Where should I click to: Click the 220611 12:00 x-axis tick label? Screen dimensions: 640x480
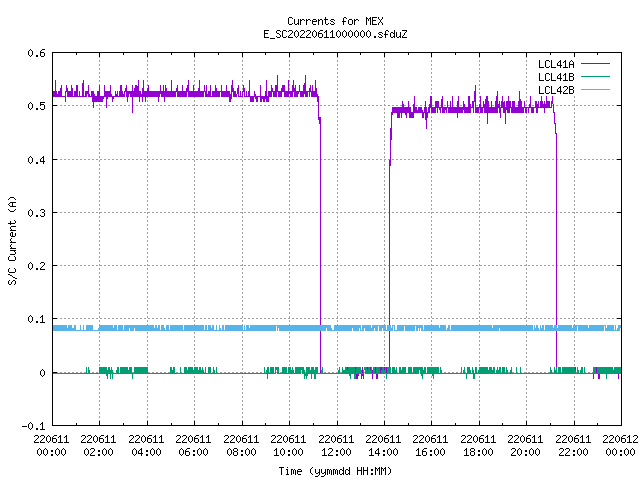(x=336, y=446)
